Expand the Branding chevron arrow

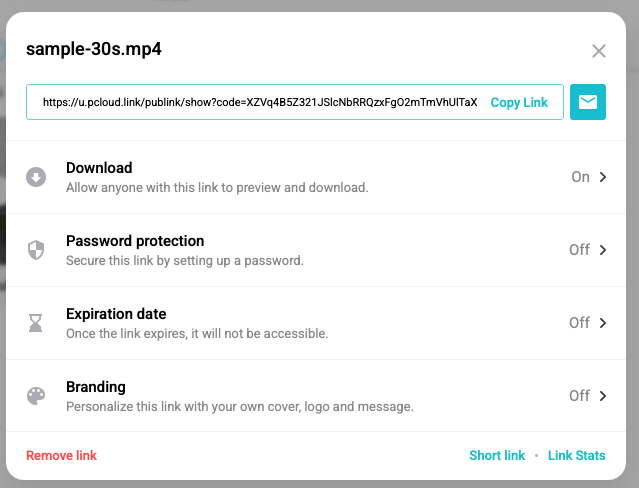click(603, 396)
